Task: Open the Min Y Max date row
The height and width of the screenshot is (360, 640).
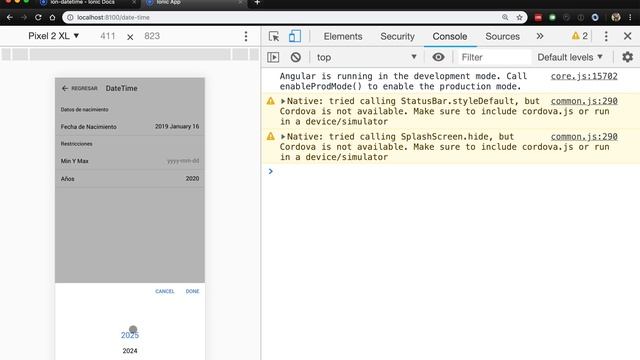Action: click(130, 161)
